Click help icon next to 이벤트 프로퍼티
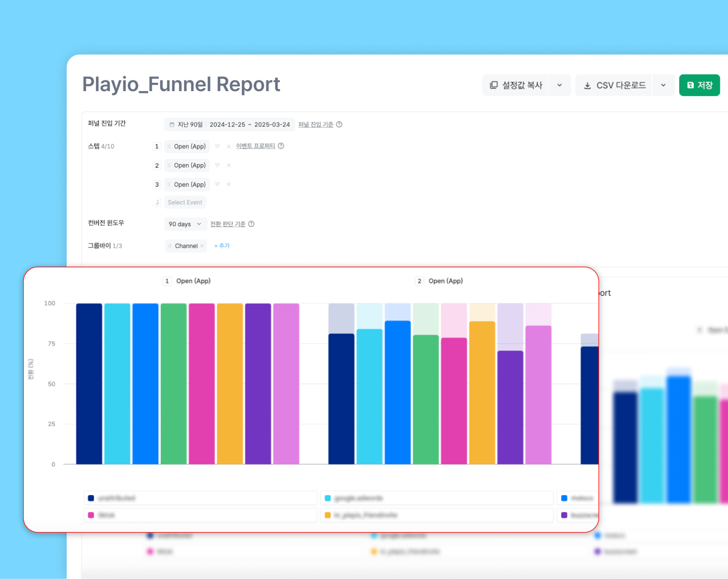 click(x=281, y=146)
